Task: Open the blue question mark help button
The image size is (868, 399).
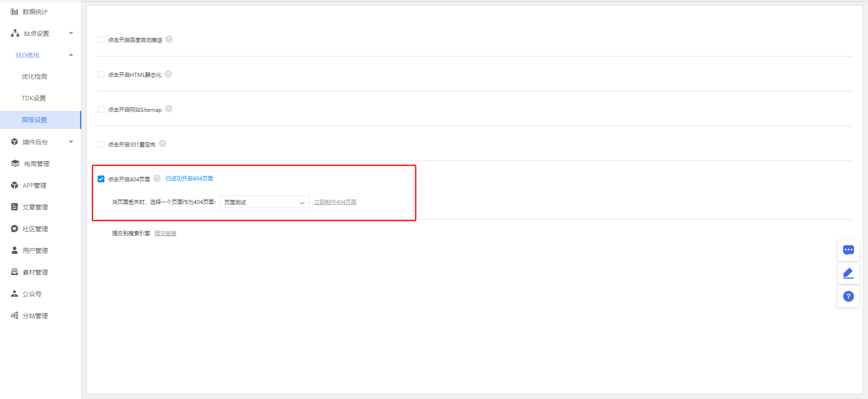Action: point(848,296)
